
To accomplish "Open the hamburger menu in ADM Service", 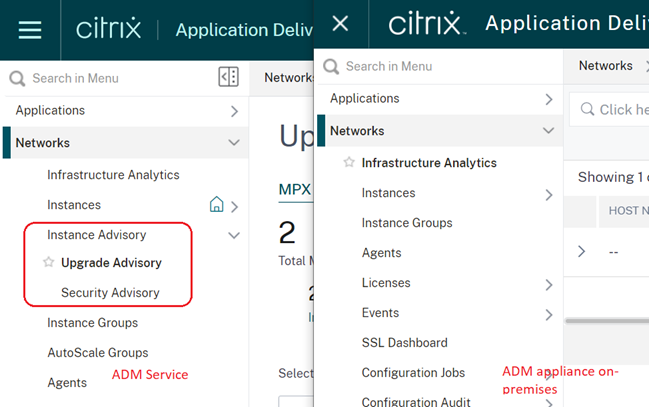I will coord(30,30).
